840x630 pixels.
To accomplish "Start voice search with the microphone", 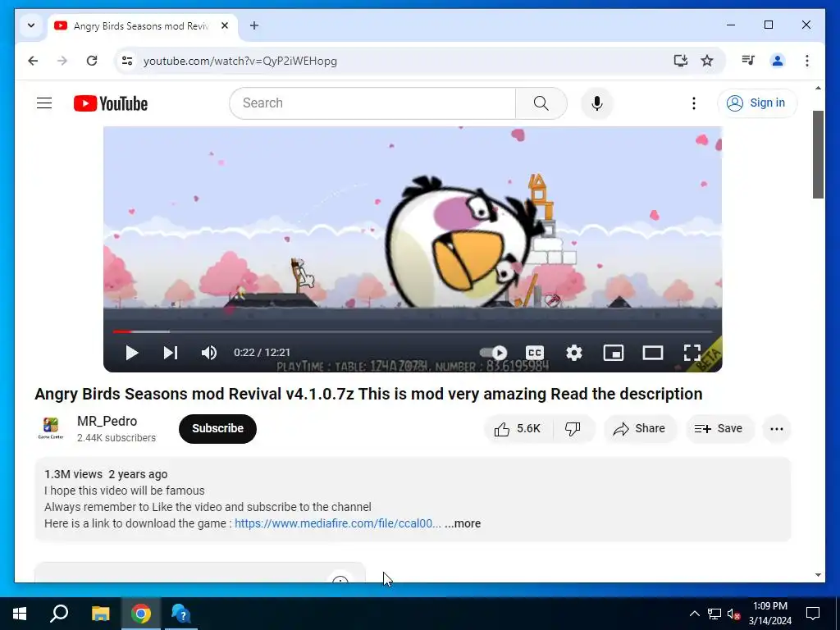I will (597, 103).
